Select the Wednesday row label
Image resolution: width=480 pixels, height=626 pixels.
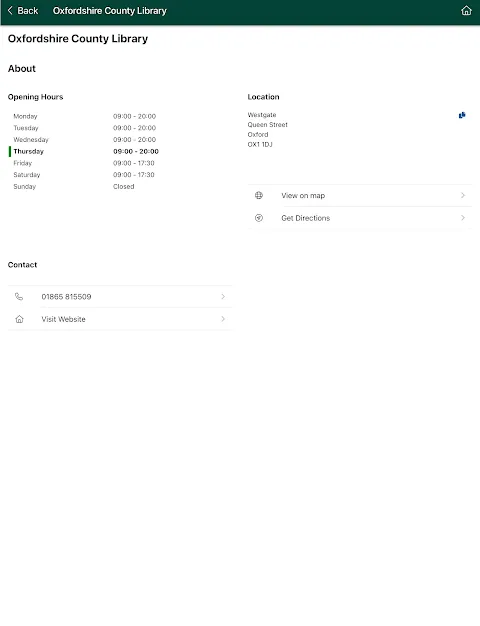click(x=31, y=140)
